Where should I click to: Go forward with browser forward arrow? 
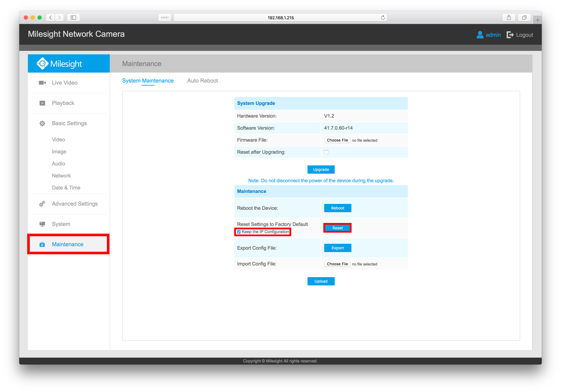pyautogui.click(x=59, y=18)
